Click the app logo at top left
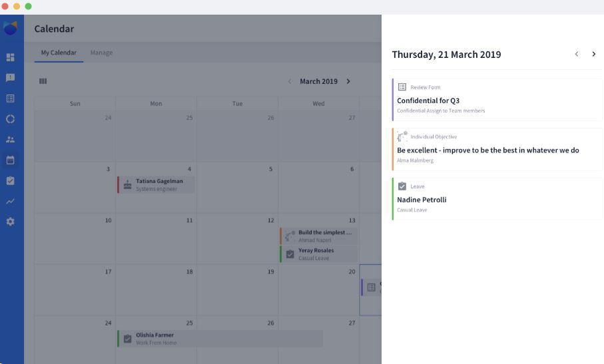 [x=10, y=28]
